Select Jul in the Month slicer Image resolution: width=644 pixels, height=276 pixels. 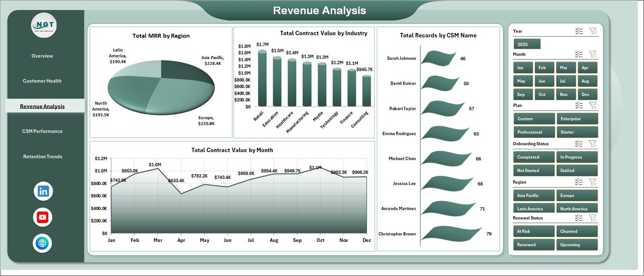point(566,81)
